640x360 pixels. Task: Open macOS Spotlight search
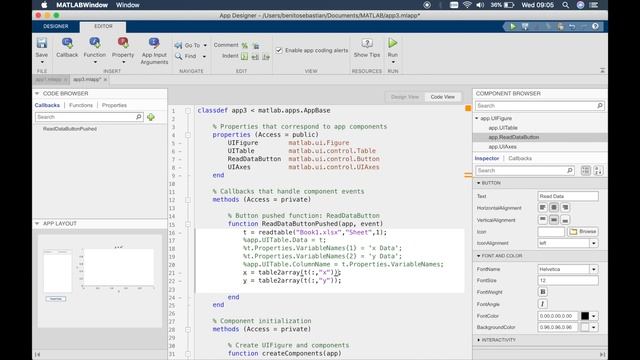point(565,5)
